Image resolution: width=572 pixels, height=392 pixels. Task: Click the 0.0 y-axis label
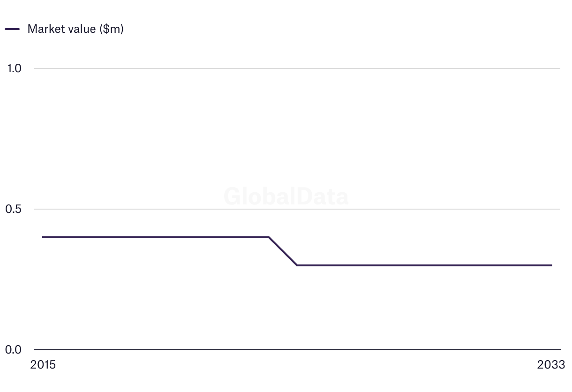tap(14, 350)
